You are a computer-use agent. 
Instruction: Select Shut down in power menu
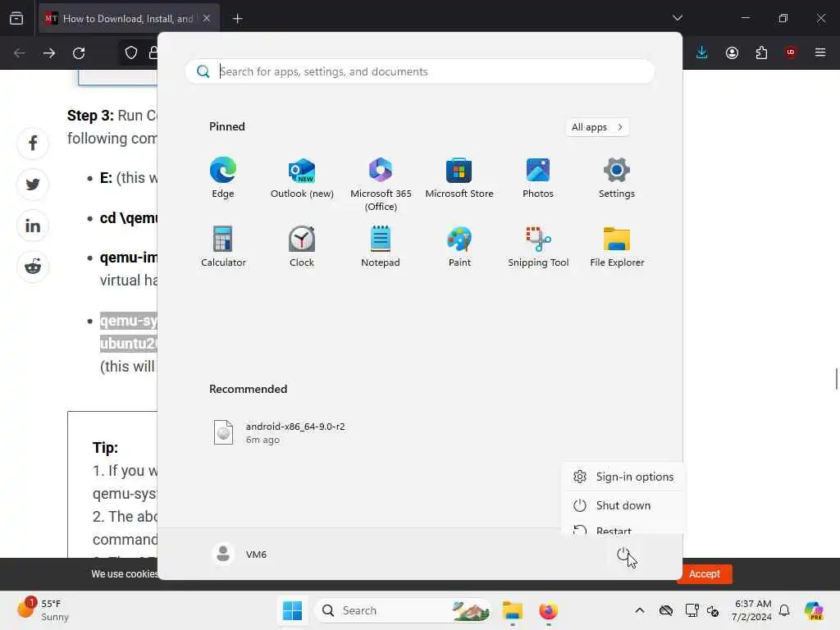tap(623, 505)
